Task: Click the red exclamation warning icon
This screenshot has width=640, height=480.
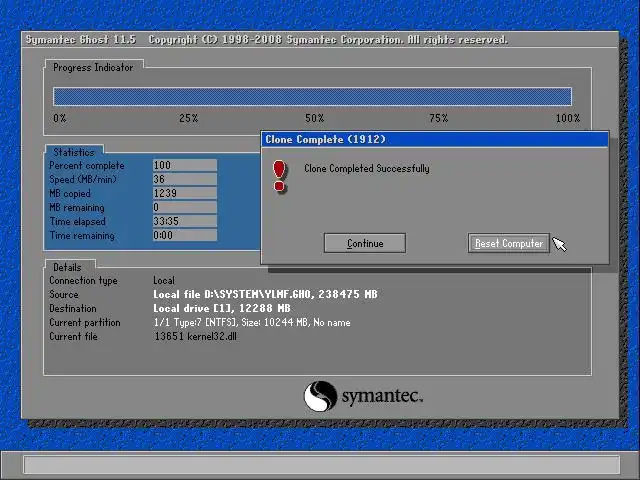Action: click(280, 176)
